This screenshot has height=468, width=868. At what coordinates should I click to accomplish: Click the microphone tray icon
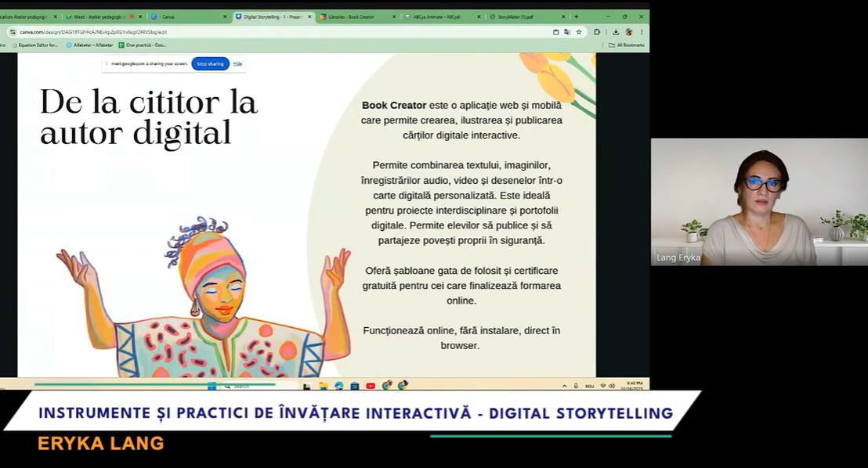[576, 386]
